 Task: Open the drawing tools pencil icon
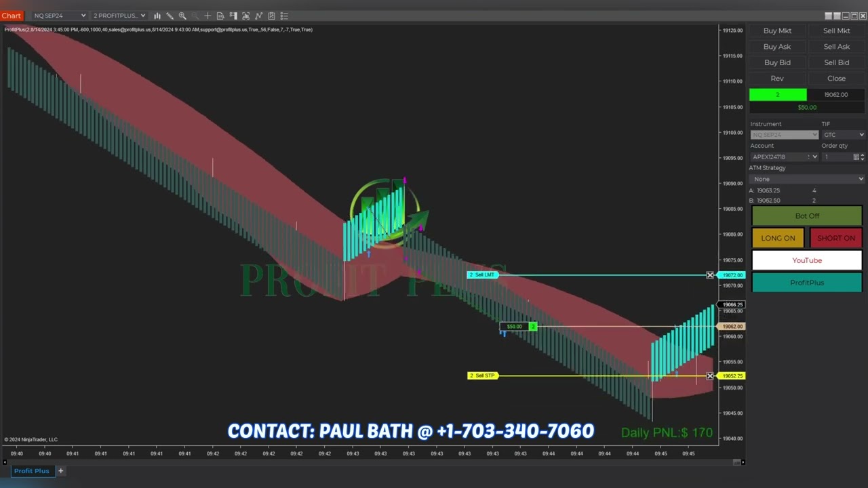pyautogui.click(x=170, y=16)
